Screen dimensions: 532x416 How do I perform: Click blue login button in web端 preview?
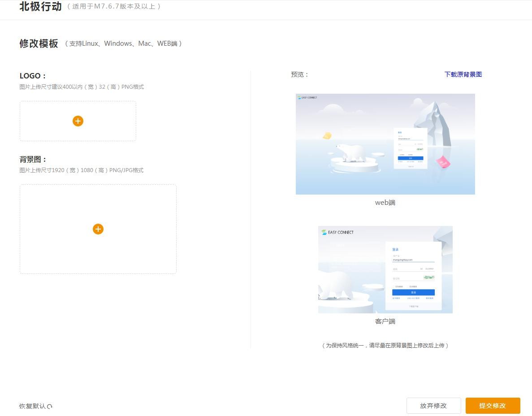pos(410,158)
